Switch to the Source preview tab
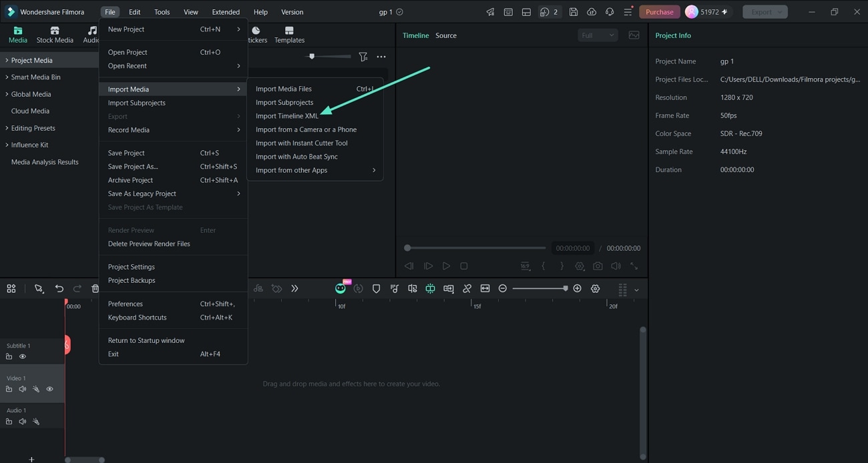Screen dimensions: 868x463 click(x=446, y=35)
